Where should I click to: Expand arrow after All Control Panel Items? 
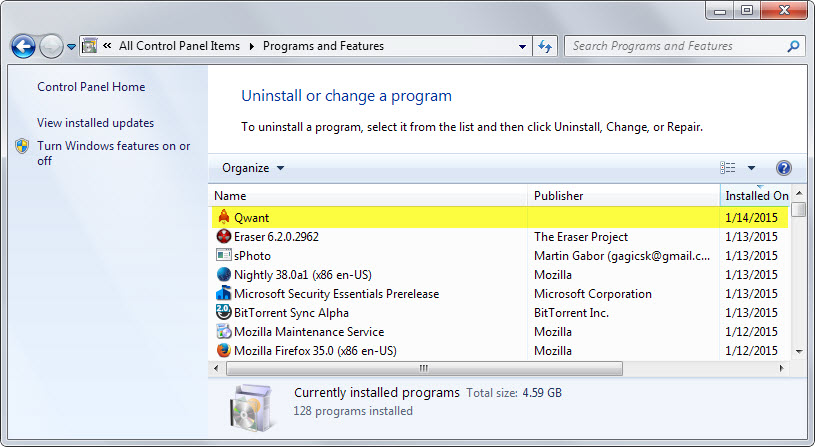[x=252, y=46]
